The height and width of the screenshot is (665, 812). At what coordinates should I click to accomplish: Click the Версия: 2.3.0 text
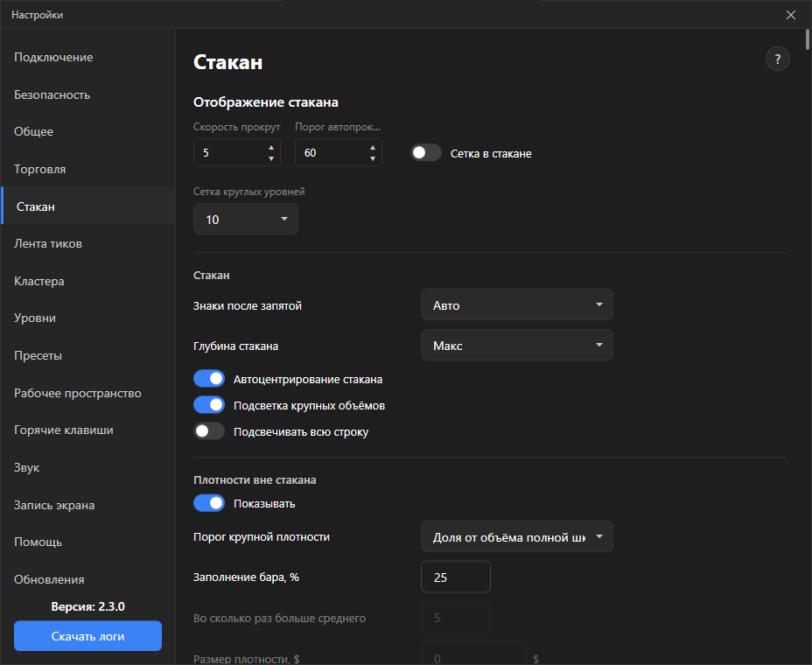[x=88, y=606]
